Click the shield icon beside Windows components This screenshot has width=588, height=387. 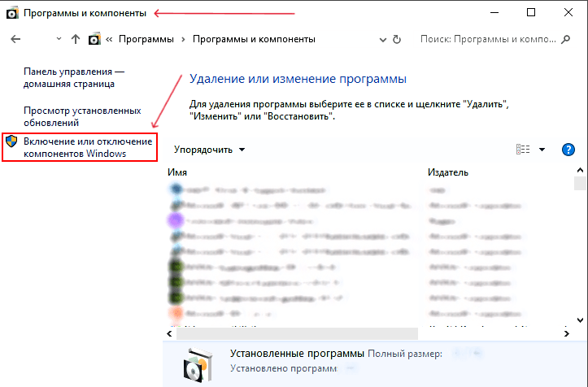point(11,141)
